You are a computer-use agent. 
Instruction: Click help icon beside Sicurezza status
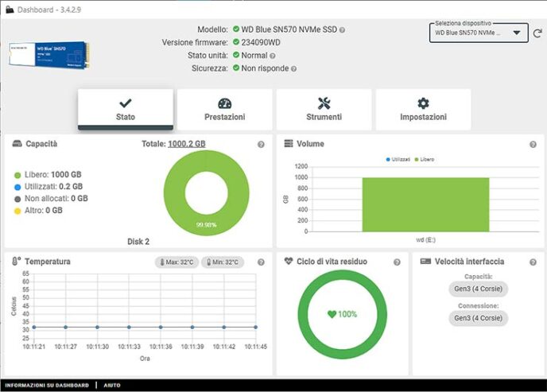pyautogui.click(x=293, y=69)
